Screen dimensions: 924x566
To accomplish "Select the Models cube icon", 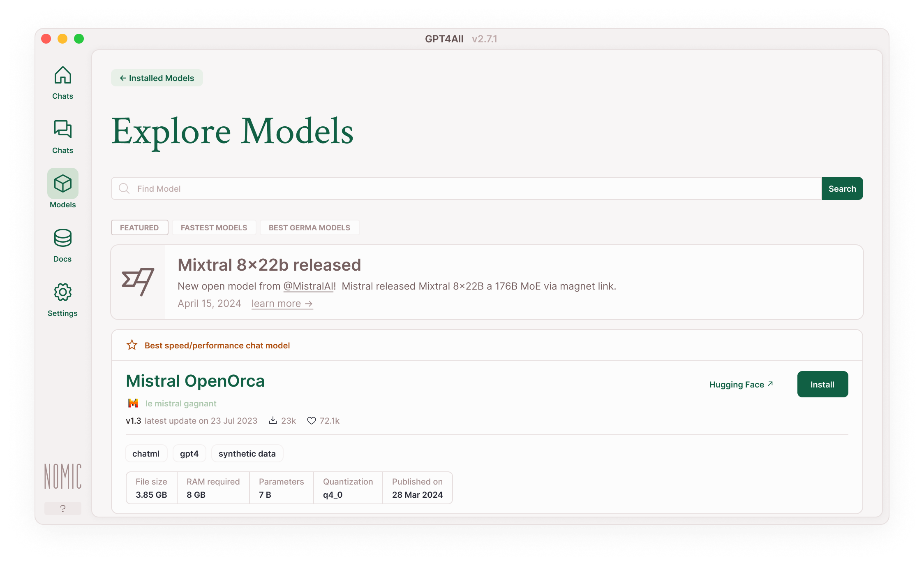I will pyautogui.click(x=62, y=183).
